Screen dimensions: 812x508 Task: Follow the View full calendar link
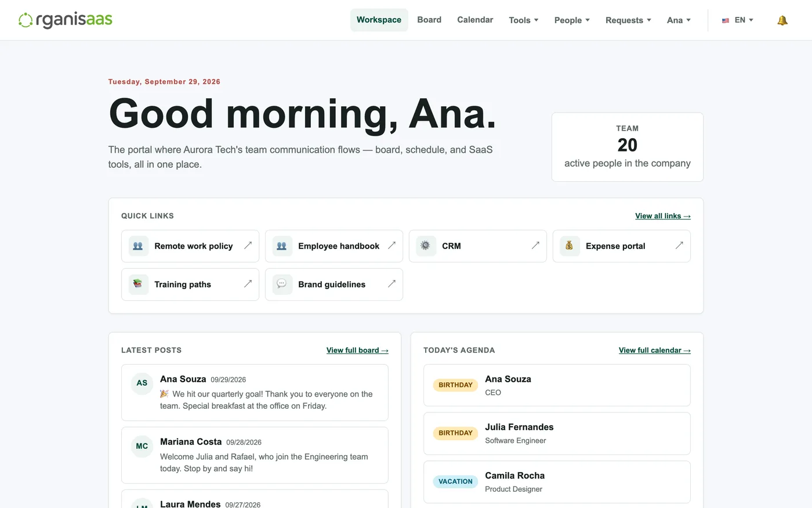pos(655,351)
